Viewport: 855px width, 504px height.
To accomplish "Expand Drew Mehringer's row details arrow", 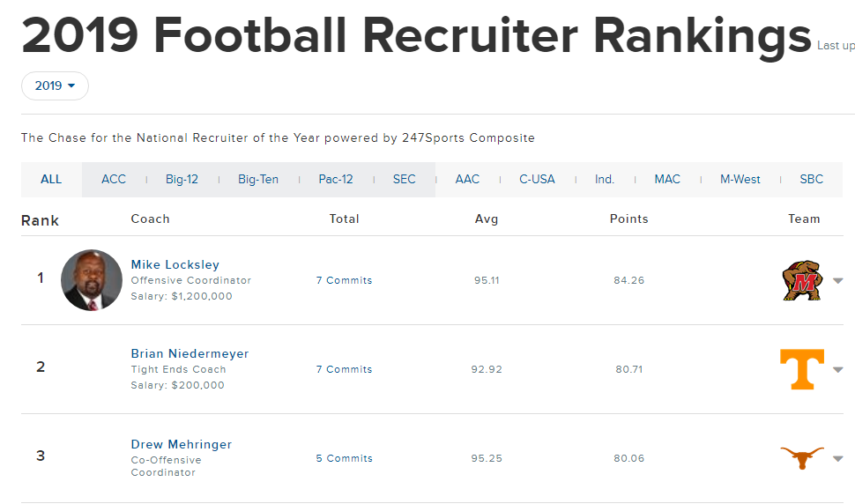I will (837, 458).
